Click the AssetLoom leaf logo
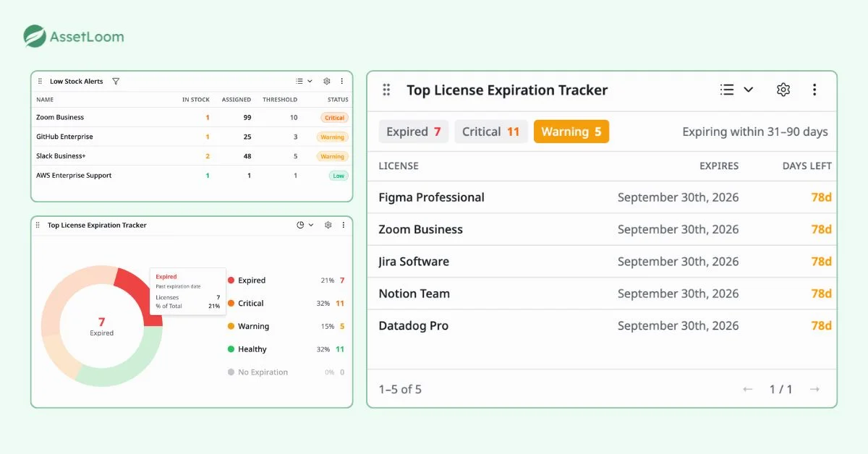The height and width of the screenshot is (454, 868). [x=35, y=36]
